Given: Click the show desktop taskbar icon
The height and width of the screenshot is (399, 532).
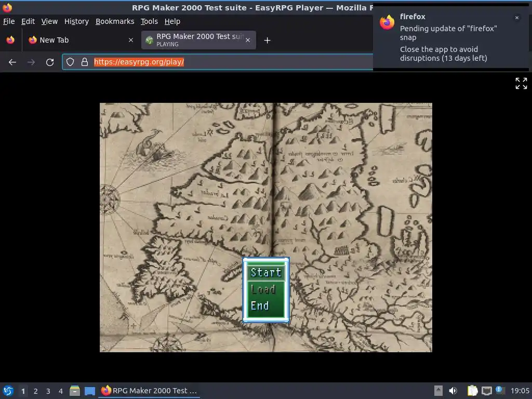Looking at the screenshot, I should click(89, 391).
